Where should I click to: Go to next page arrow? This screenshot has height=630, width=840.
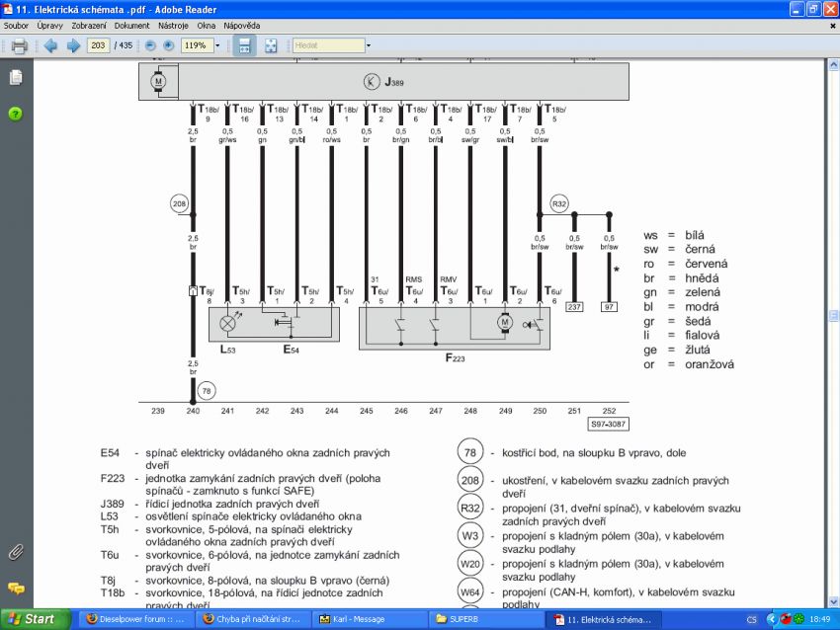[x=72, y=45]
